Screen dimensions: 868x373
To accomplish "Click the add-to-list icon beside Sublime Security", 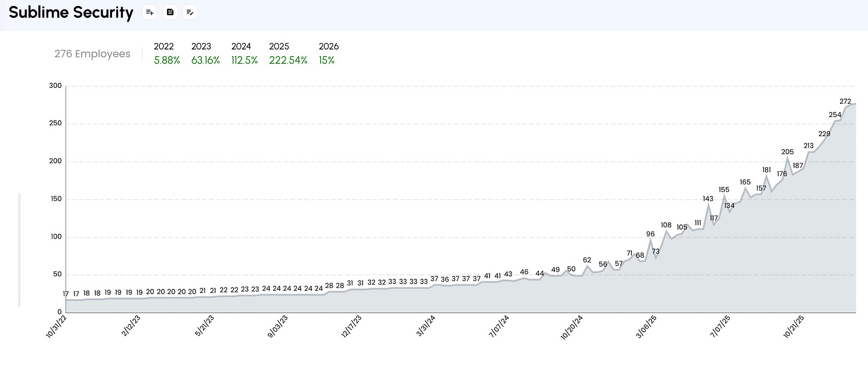I will point(150,12).
